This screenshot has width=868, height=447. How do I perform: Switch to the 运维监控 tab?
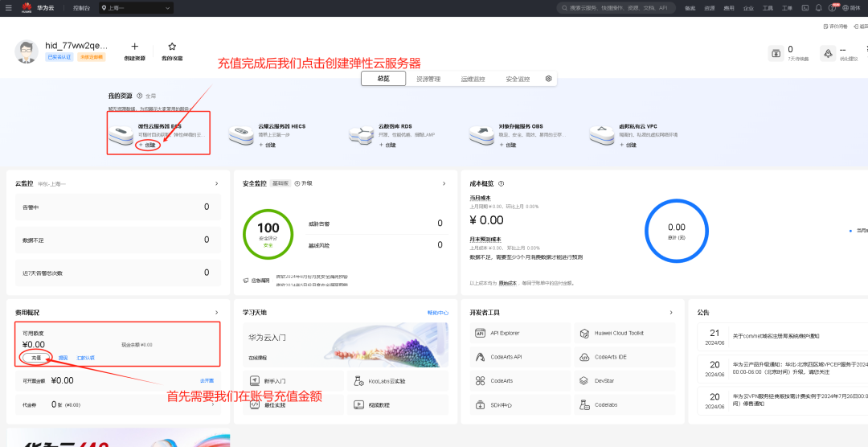click(473, 80)
